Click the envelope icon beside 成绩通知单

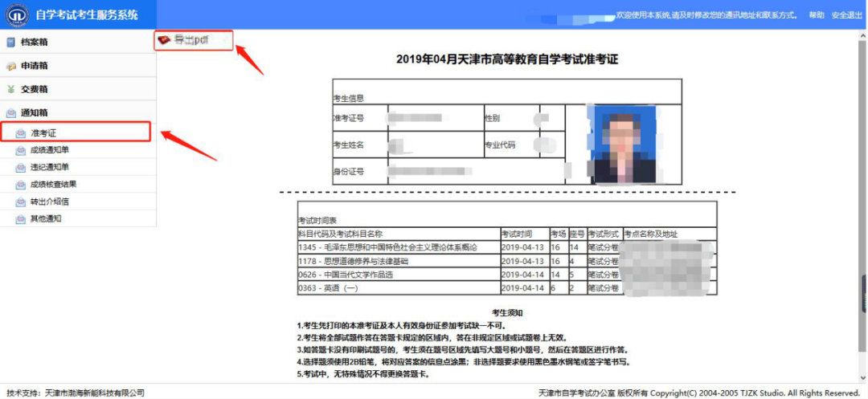point(20,150)
